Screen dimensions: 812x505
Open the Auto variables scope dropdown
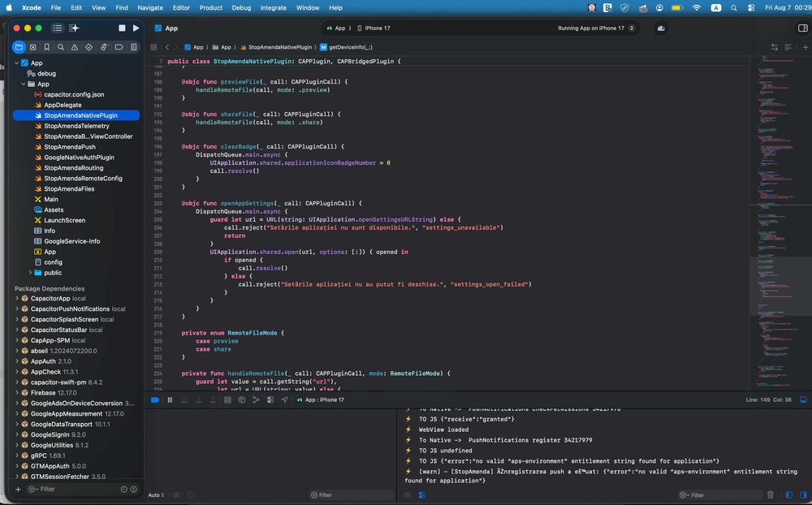point(156,495)
